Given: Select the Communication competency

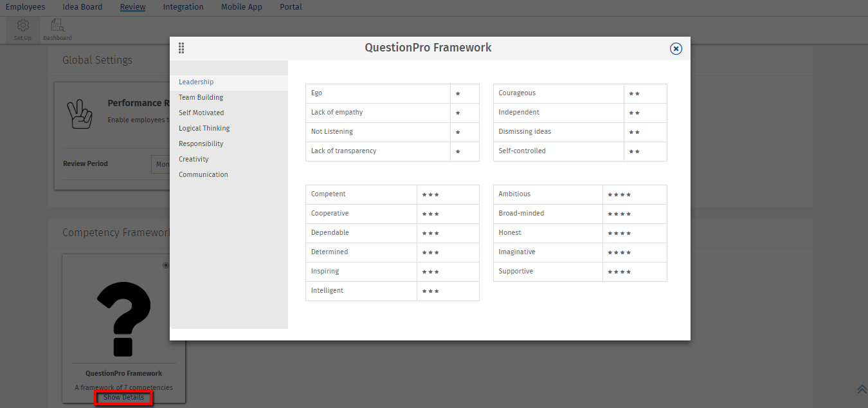Looking at the screenshot, I should [229, 175].
